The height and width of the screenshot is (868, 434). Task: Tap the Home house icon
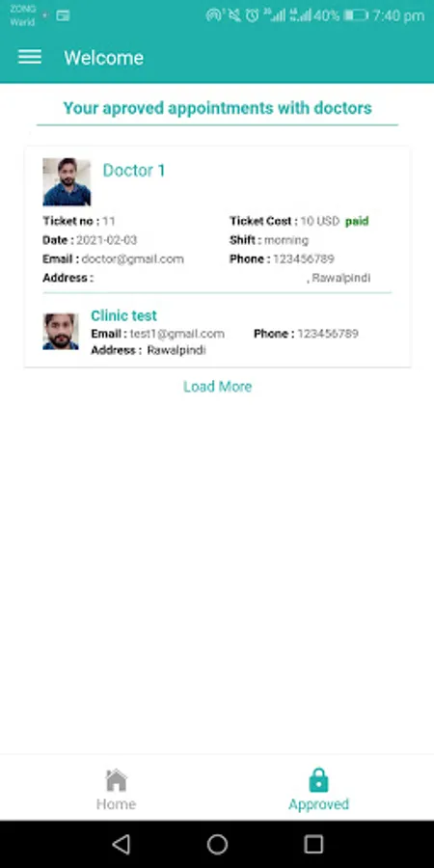click(x=117, y=780)
